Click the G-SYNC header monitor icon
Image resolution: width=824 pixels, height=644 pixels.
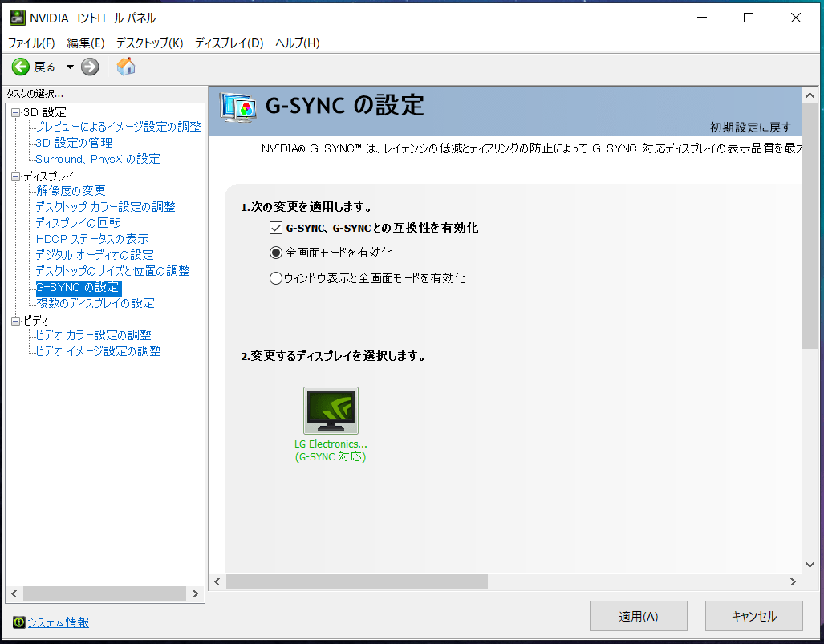coord(238,107)
